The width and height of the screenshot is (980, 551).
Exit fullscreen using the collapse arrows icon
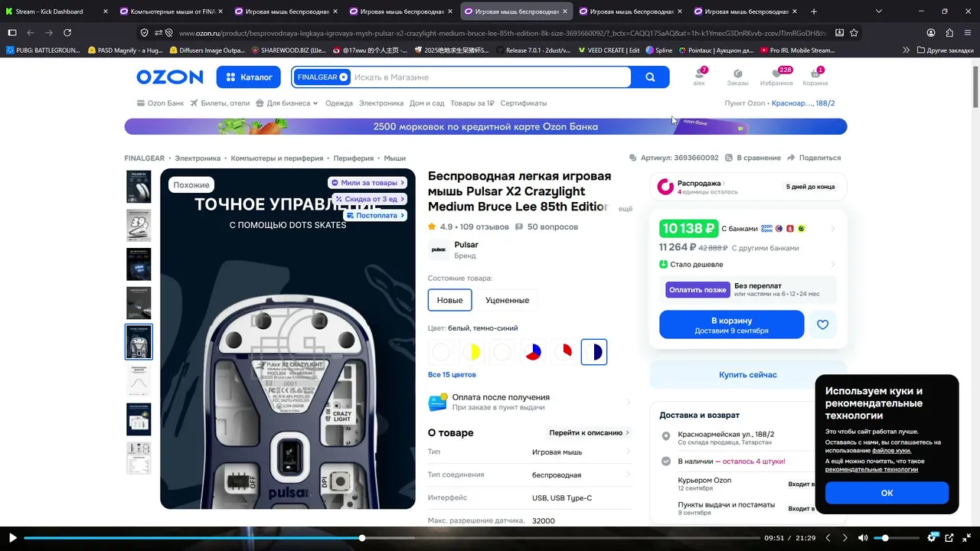[966, 538]
